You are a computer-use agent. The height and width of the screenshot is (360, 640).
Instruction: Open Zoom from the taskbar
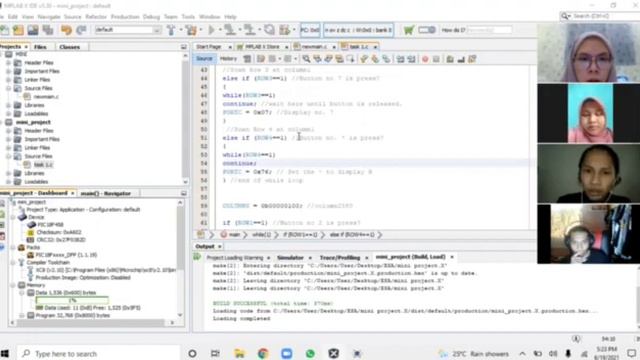pyautogui.click(x=287, y=353)
